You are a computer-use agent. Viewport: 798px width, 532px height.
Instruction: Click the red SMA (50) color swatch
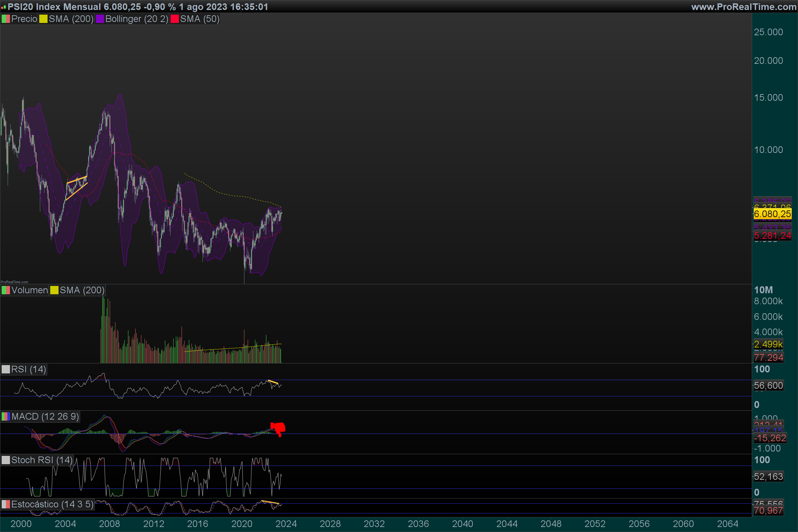(x=174, y=19)
